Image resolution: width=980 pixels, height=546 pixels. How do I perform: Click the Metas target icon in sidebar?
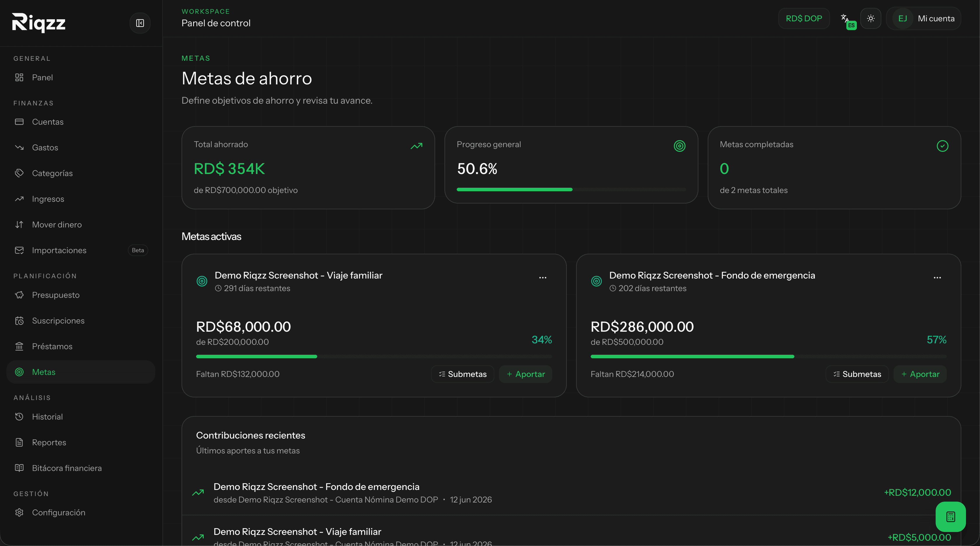pos(19,372)
